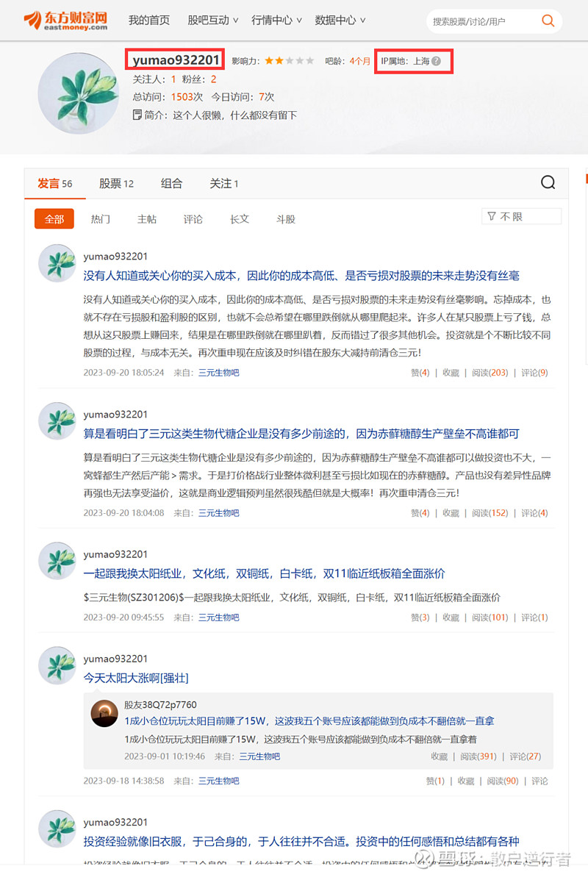
Task: Click avatar beside 今天太阳大涨啊 post
Action: [57, 665]
